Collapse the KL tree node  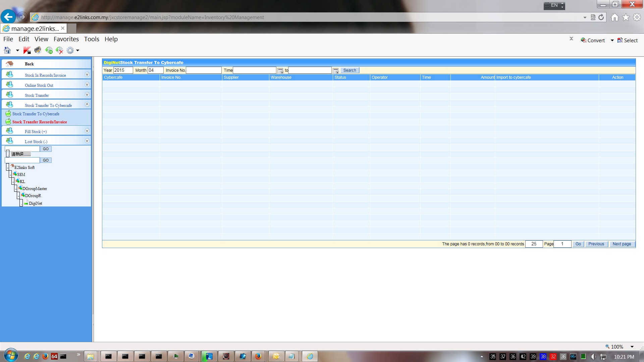(13, 181)
